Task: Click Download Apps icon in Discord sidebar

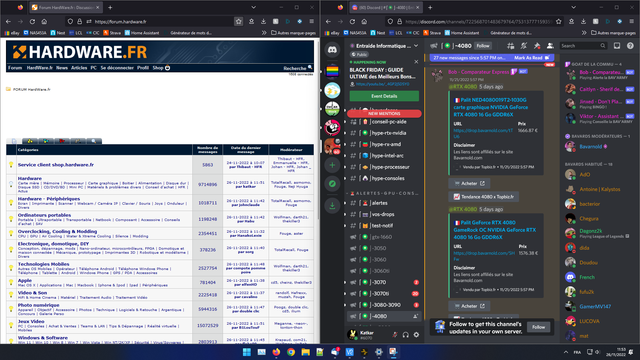Action: (x=332, y=206)
